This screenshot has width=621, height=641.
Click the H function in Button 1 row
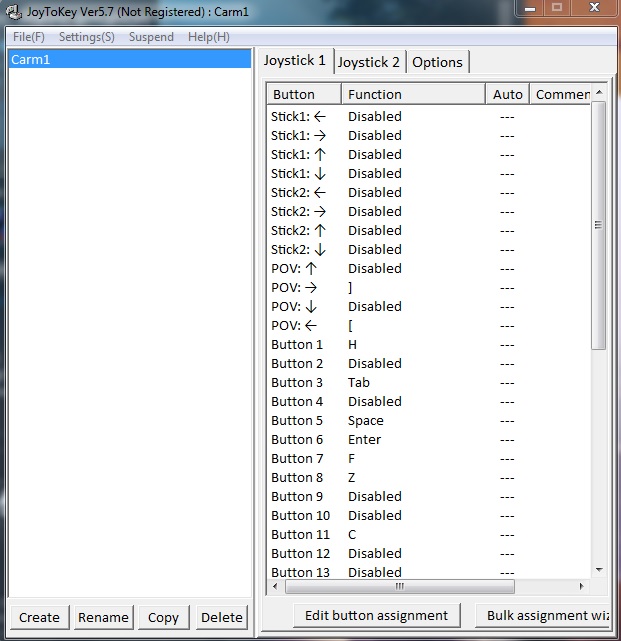(x=352, y=345)
